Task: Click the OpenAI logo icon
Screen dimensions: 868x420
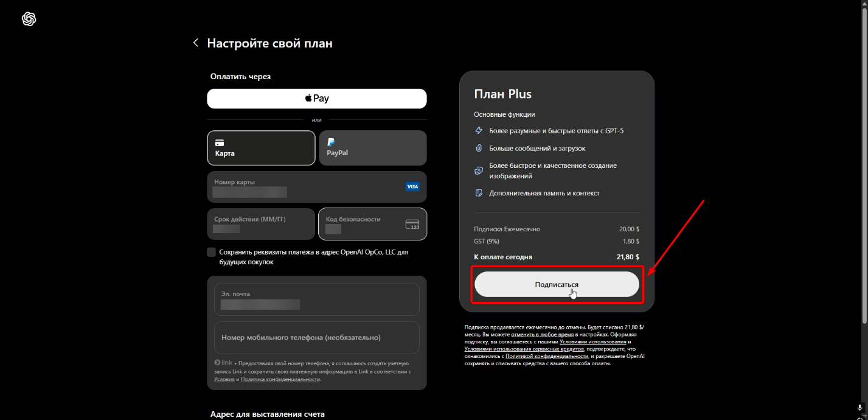Action: pos(29,19)
